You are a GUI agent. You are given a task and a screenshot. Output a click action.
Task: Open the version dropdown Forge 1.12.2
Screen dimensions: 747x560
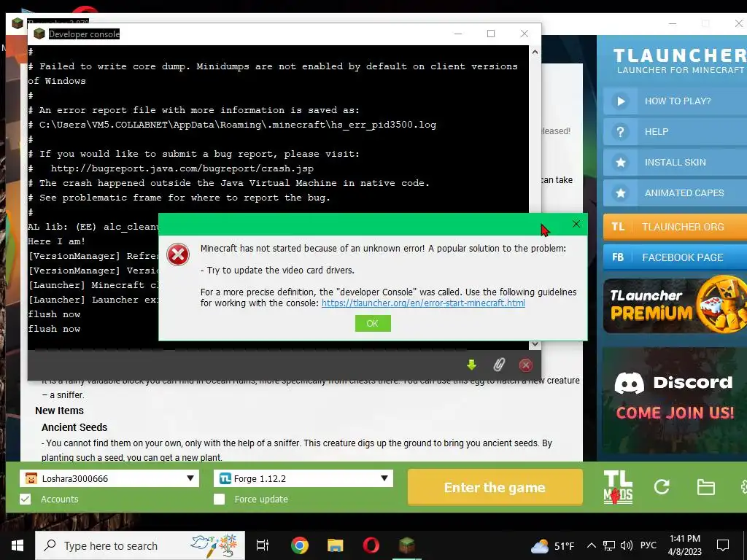[x=303, y=478]
